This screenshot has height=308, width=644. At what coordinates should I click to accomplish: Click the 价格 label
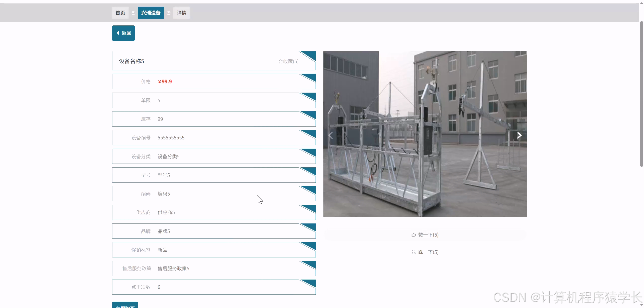146,82
